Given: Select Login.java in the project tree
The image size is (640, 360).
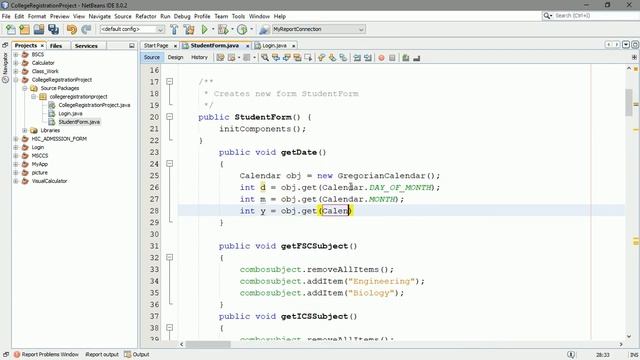Looking at the screenshot, I should click(70, 113).
